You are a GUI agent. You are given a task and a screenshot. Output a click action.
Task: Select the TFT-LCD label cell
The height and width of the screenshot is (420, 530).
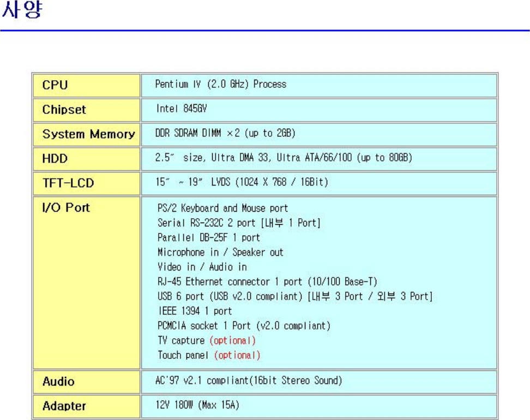(x=87, y=184)
